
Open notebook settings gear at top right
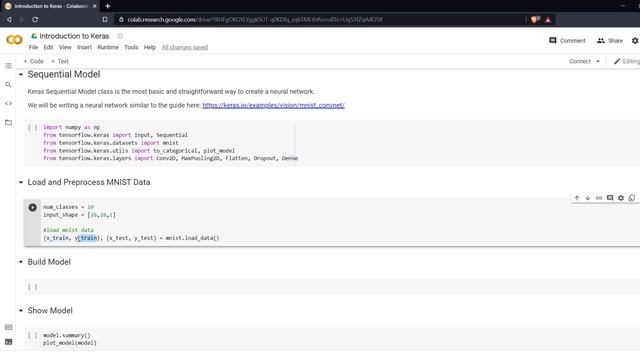point(635,41)
